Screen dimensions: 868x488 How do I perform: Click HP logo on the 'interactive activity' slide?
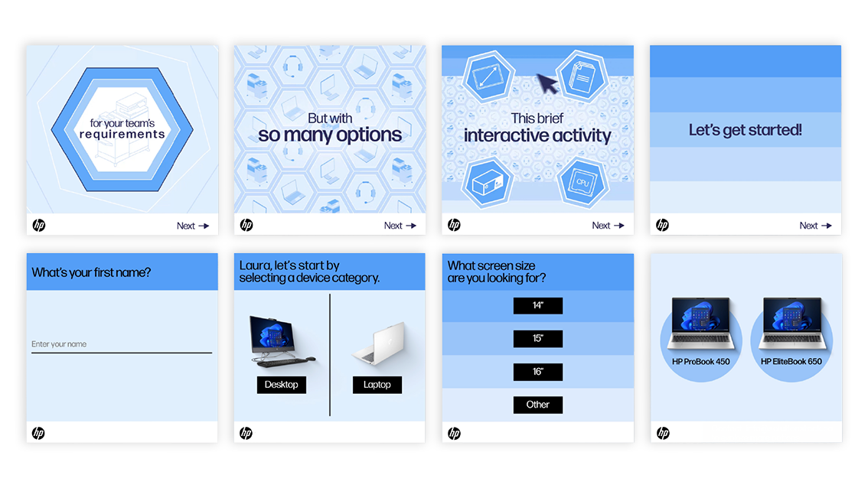pos(454,225)
